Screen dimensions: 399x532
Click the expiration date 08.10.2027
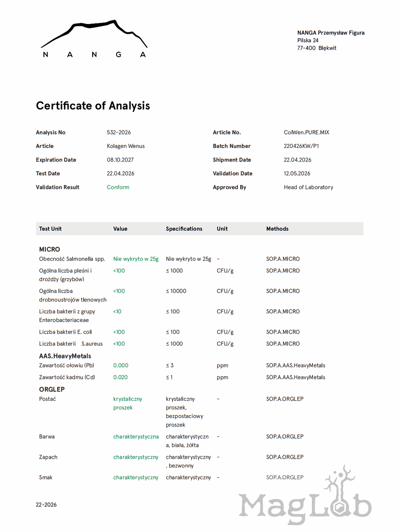(120, 160)
